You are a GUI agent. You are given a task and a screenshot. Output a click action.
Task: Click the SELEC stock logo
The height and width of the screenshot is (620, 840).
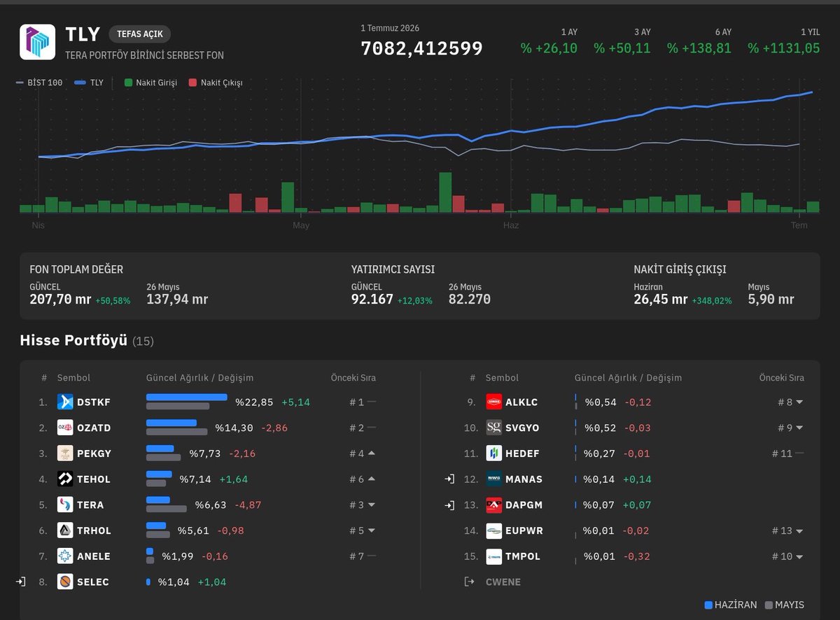pos(65,582)
